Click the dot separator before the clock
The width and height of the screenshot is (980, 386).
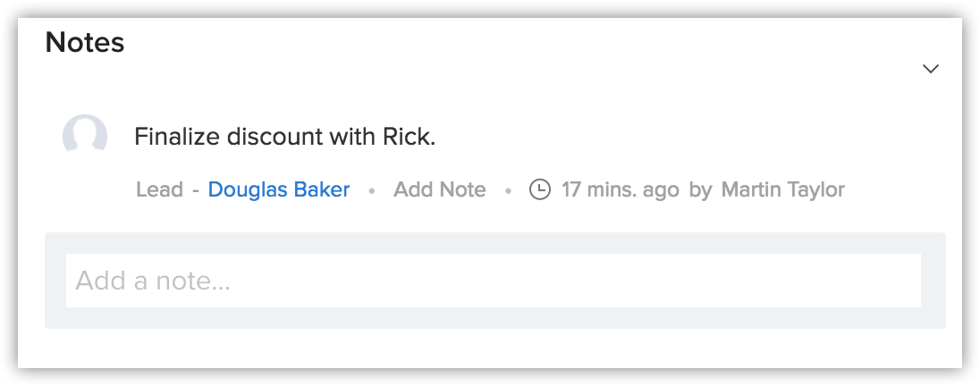(508, 190)
